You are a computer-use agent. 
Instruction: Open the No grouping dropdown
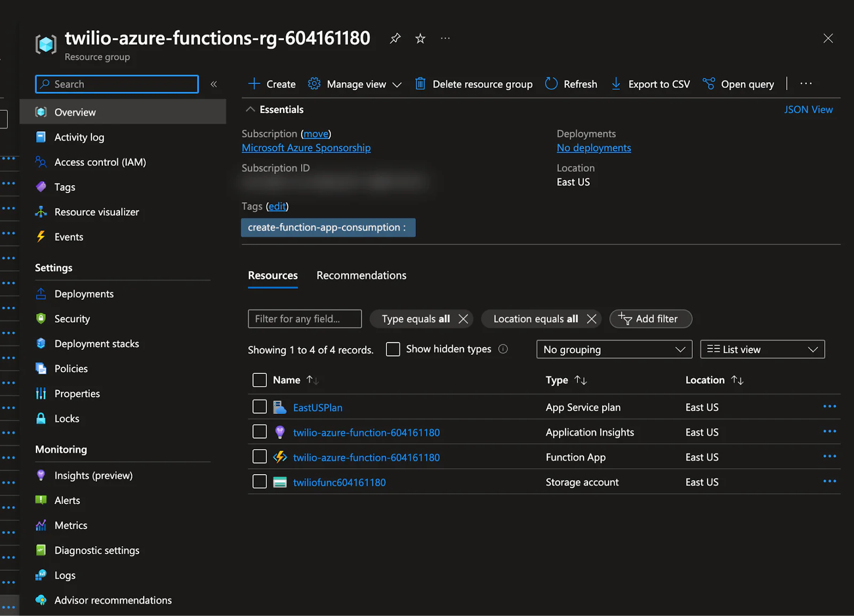(614, 349)
